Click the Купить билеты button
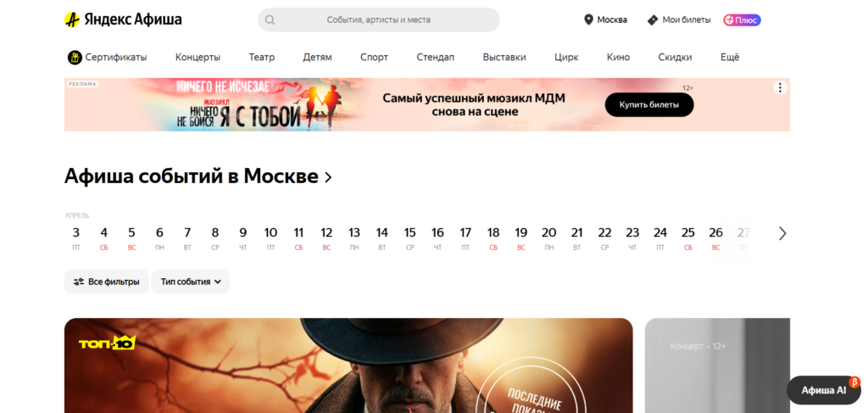The height and width of the screenshot is (413, 868). click(x=648, y=104)
